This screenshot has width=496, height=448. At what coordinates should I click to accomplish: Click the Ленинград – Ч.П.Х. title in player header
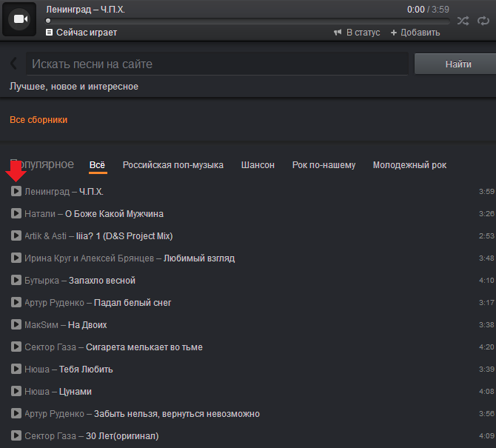(85, 10)
